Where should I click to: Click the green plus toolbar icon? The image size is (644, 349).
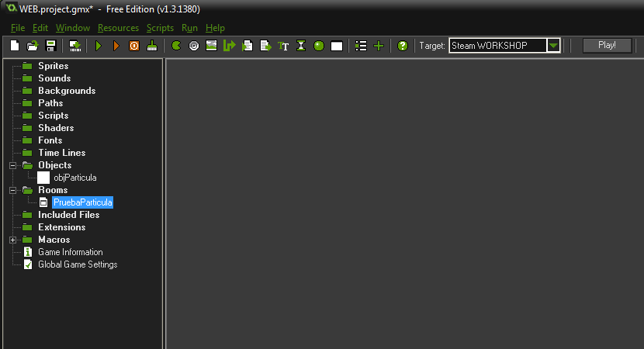point(379,46)
